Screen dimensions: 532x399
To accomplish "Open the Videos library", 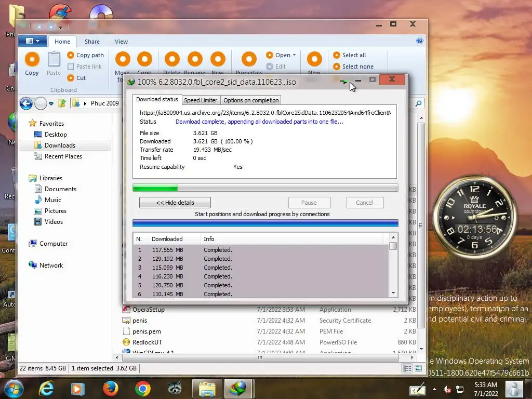I will 48,221.
